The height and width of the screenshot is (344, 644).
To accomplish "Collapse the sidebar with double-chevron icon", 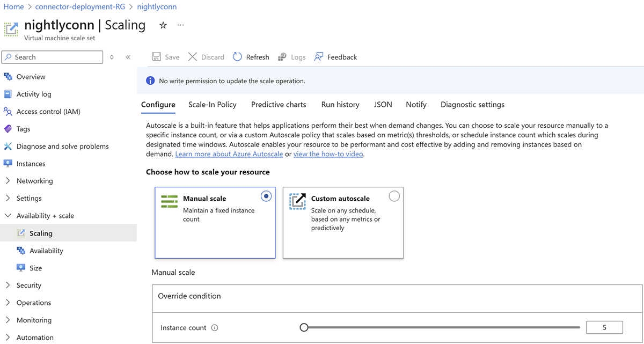I will (x=128, y=57).
